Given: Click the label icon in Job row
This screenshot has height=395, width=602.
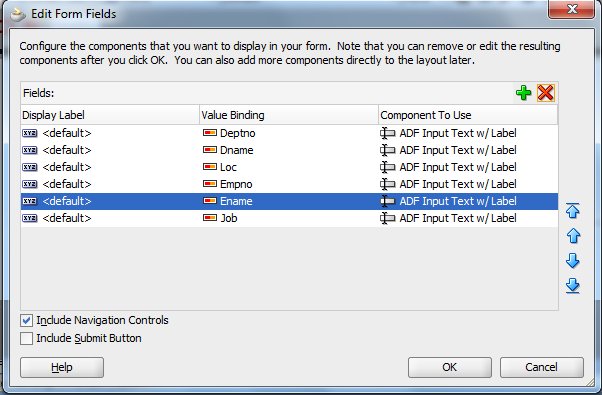Looking at the screenshot, I should coord(30,218).
